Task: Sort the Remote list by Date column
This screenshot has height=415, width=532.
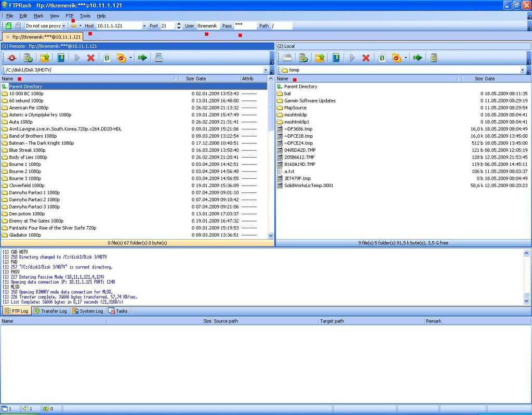Action: click(217, 79)
